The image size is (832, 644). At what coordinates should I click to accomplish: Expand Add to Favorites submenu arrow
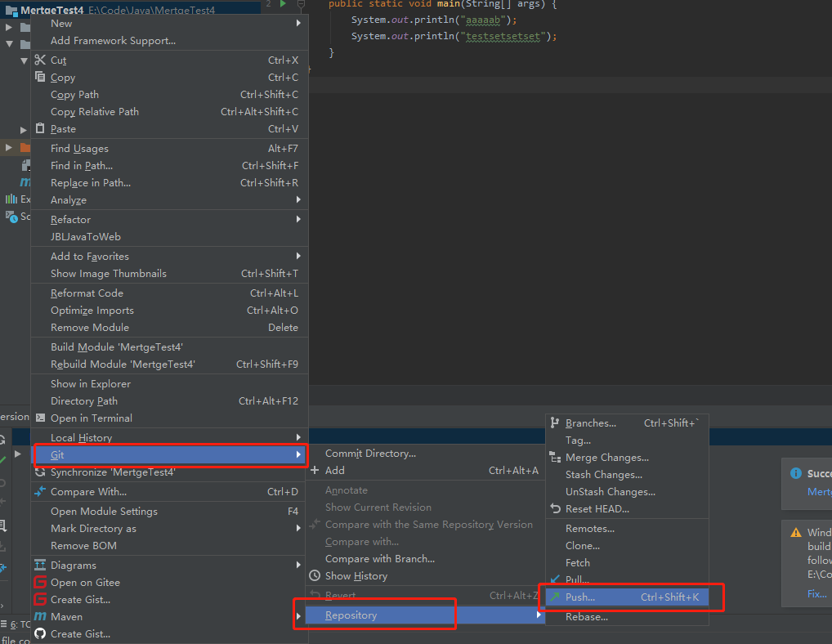299,256
